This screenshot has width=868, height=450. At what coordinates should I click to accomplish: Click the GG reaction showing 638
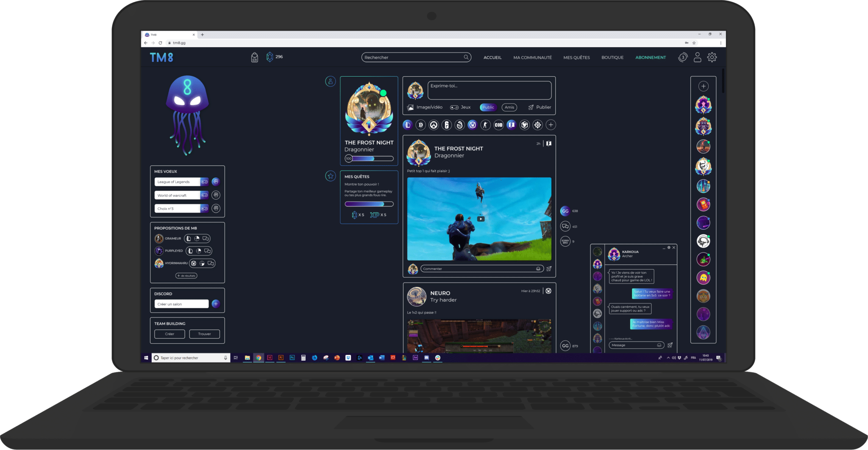click(565, 211)
